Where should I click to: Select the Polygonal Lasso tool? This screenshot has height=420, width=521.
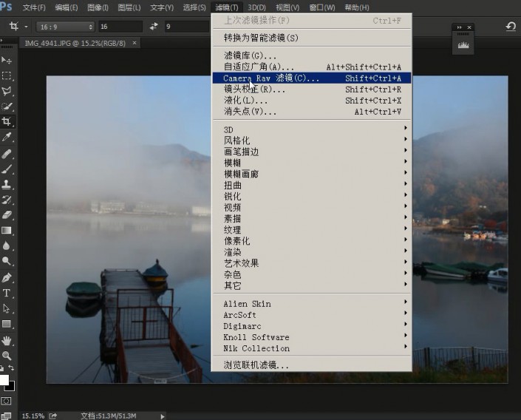pos(7,91)
